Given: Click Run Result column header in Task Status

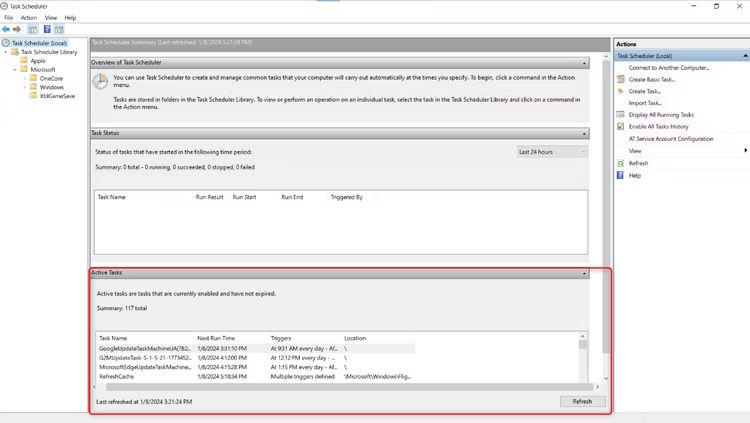Looking at the screenshot, I should [210, 197].
